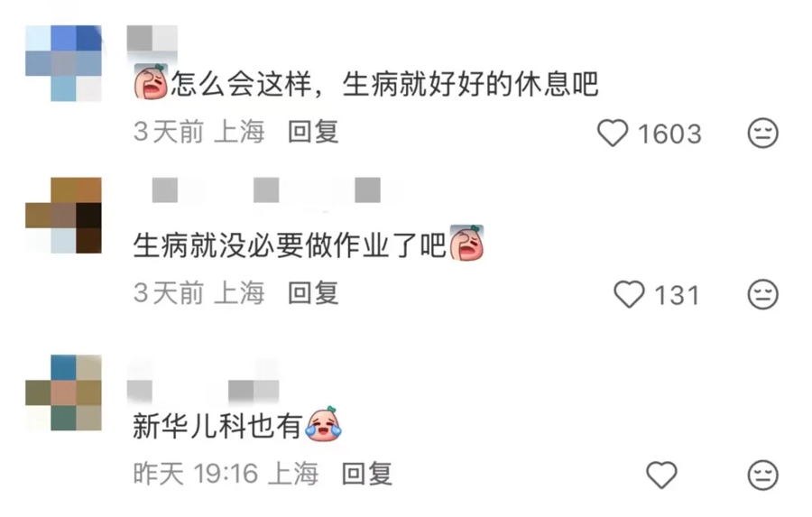Tap the username above '怎么会这样' comment

tap(152, 38)
